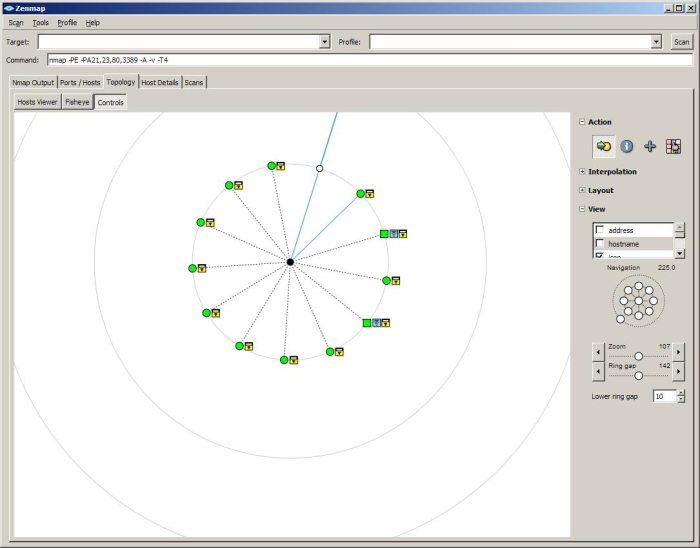Click the Scan button
This screenshot has width=700, height=548.
pyautogui.click(x=681, y=42)
